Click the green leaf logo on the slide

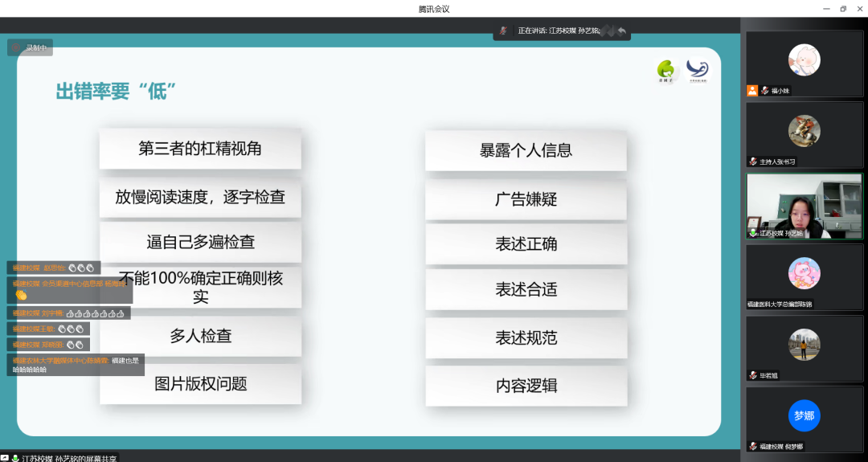[668, 71]
